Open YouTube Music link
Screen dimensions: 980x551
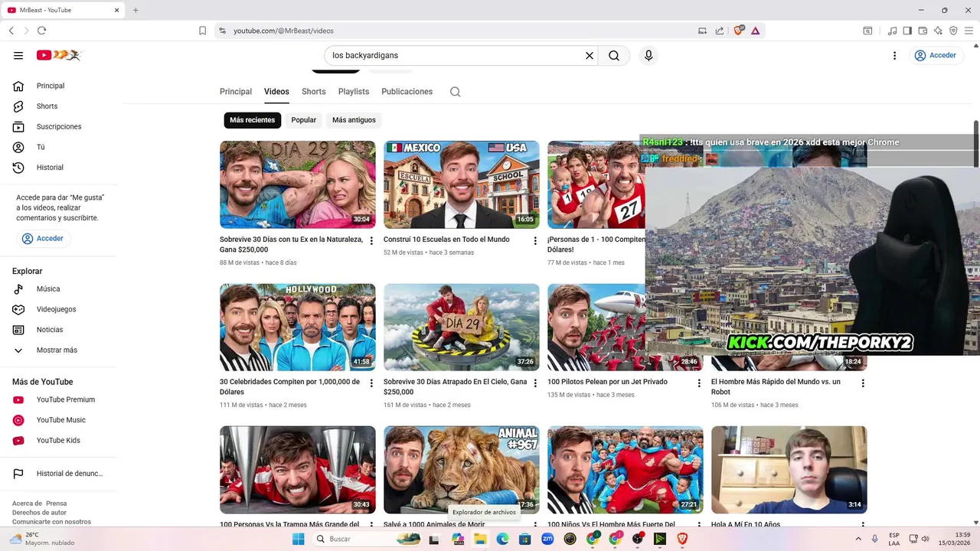point(61,419)
